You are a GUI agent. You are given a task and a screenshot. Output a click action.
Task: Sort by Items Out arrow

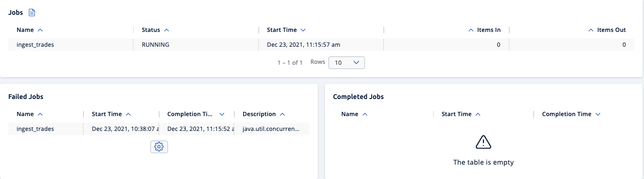591,30
